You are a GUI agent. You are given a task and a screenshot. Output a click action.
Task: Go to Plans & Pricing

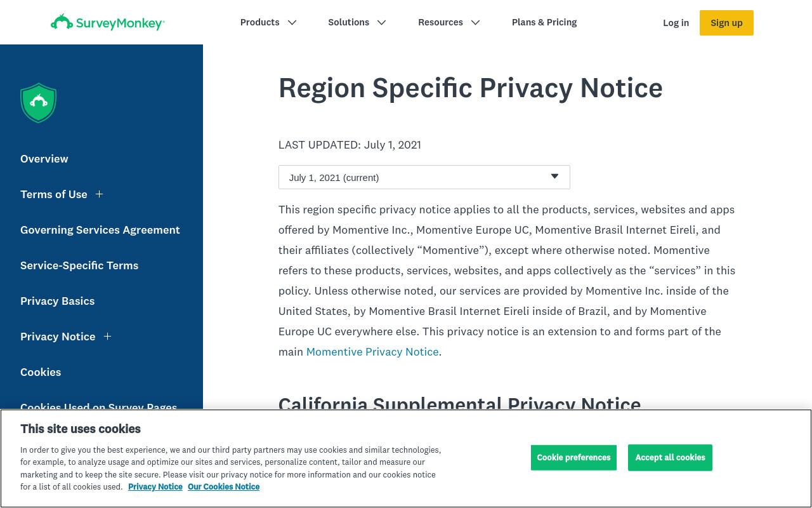(x=544, y=22)
